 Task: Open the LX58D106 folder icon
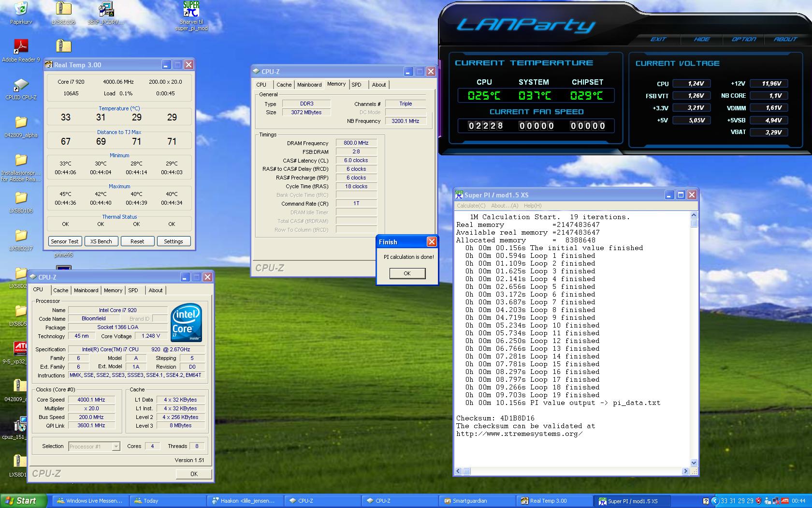[21, 197]
